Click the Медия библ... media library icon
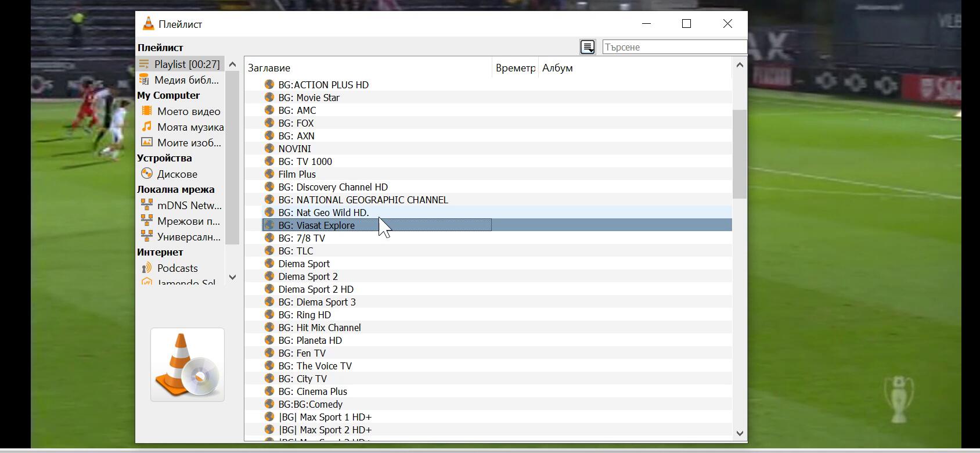The height and width of the screenshot is (453, 980). (x=144, y=80)
